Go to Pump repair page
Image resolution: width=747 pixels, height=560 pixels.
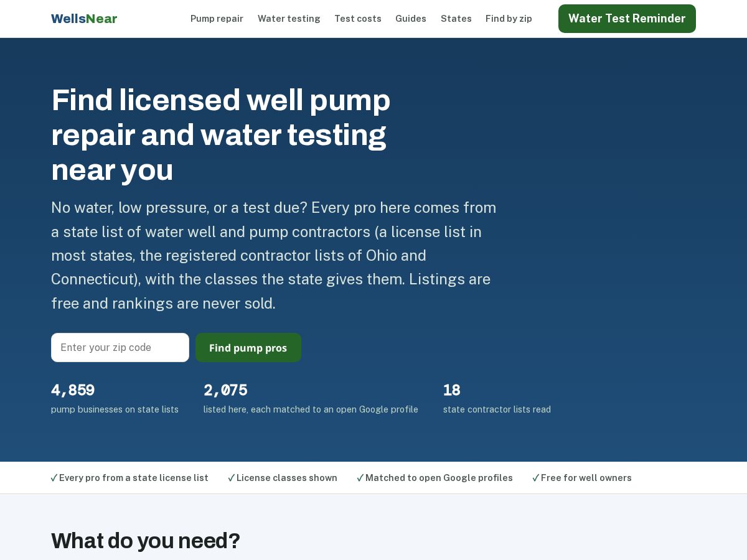(x=217, y=19)
